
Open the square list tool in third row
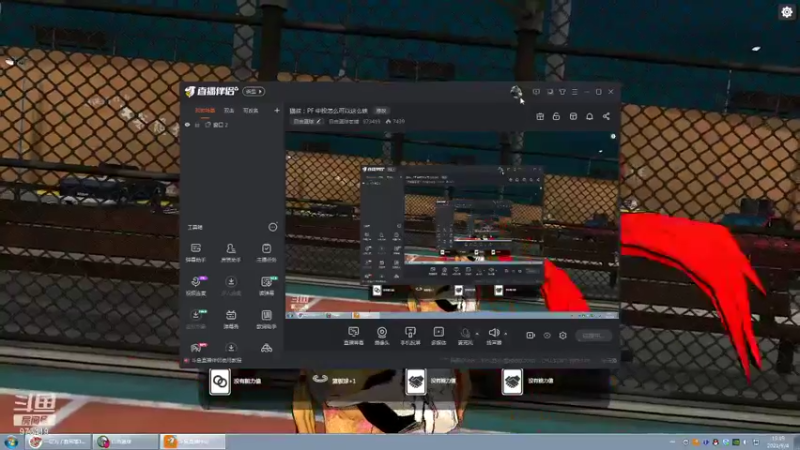266,319
